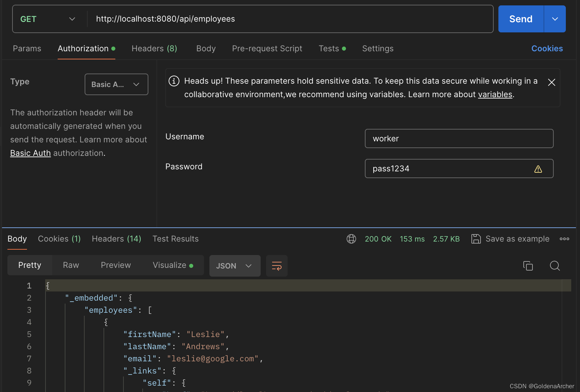Open the Headers (8) request tab
Image resolution: width=580 pixels, height=392 pixels.
point(154,49)
